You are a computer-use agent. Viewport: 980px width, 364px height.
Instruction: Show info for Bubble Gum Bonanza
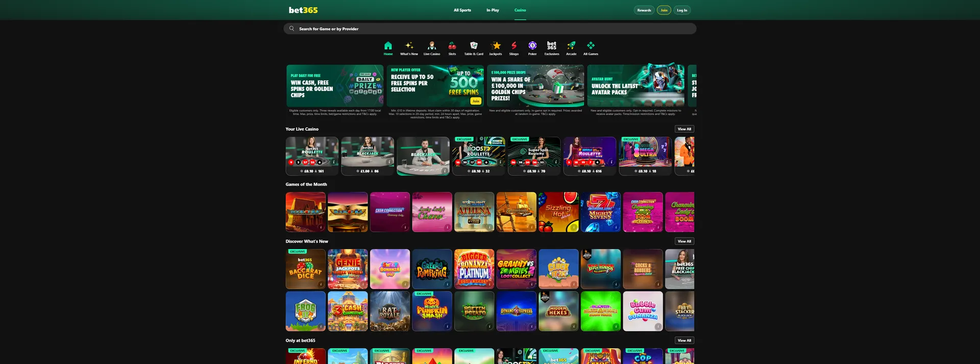658,326
